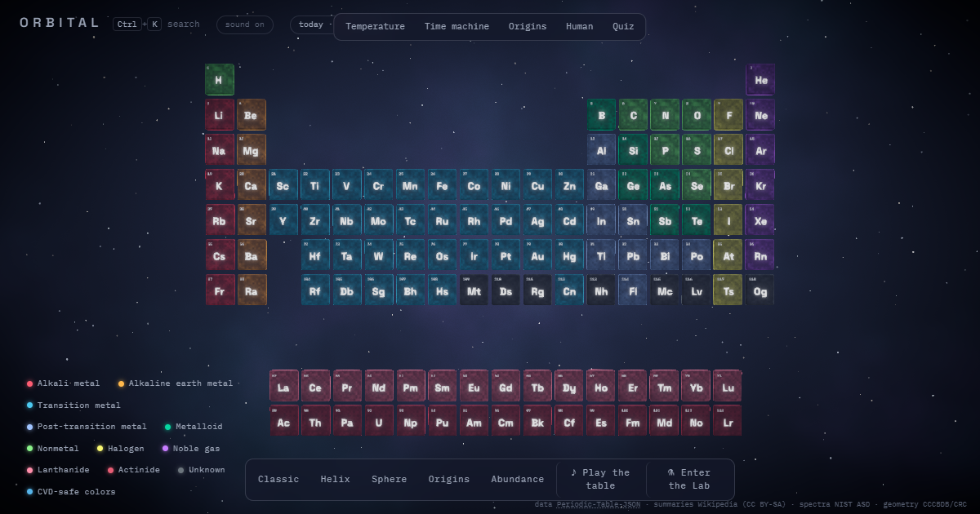Switch to the Origins mode in top bar

point(528,26)
